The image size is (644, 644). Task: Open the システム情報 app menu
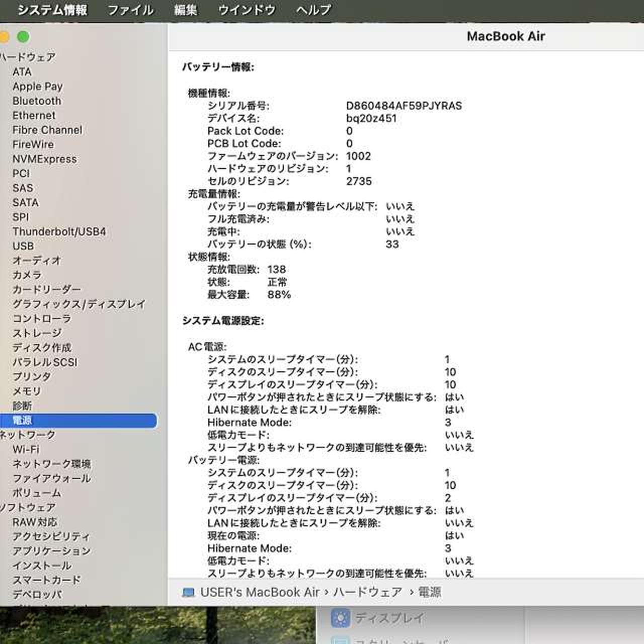52,10
